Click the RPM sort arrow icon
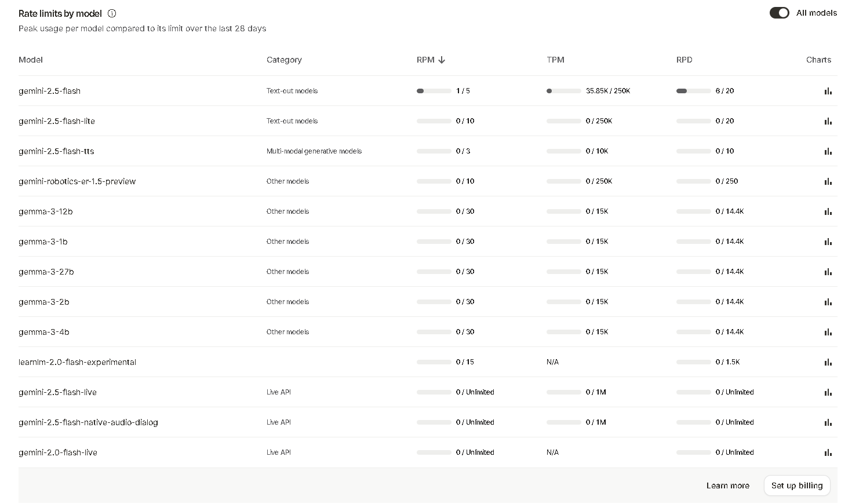 [442, 60]
